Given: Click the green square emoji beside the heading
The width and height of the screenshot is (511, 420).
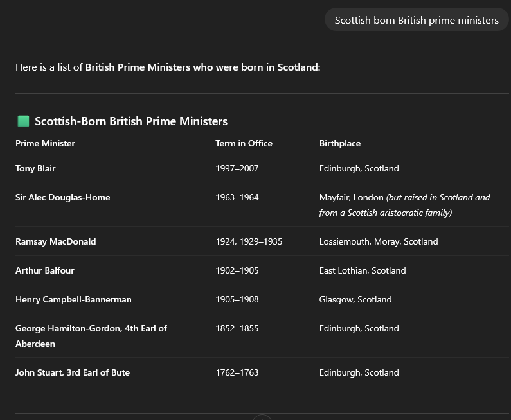Looking at the screenshot, I should point(23,121).
